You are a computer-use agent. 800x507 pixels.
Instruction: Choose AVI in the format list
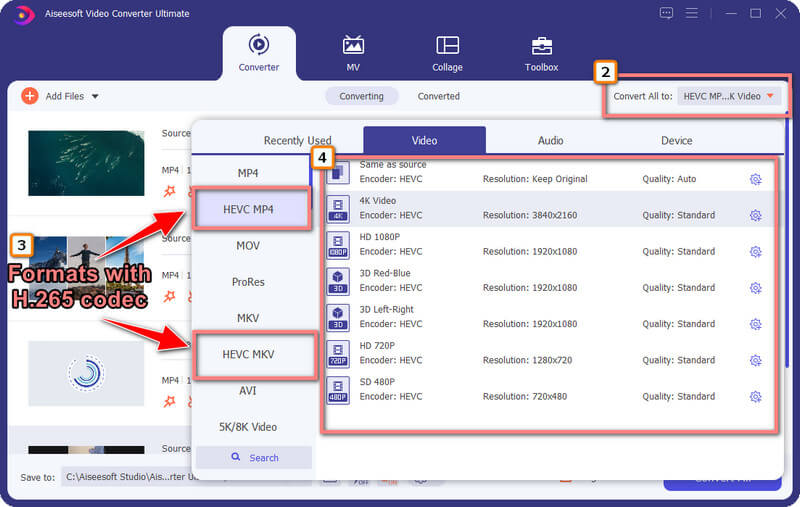pos(248,391)
